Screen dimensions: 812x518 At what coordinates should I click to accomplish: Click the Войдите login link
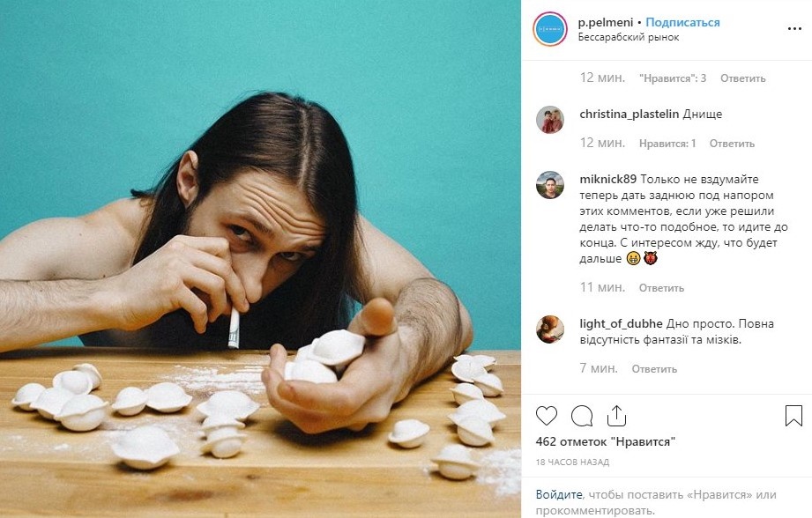(x=557, y=495)
